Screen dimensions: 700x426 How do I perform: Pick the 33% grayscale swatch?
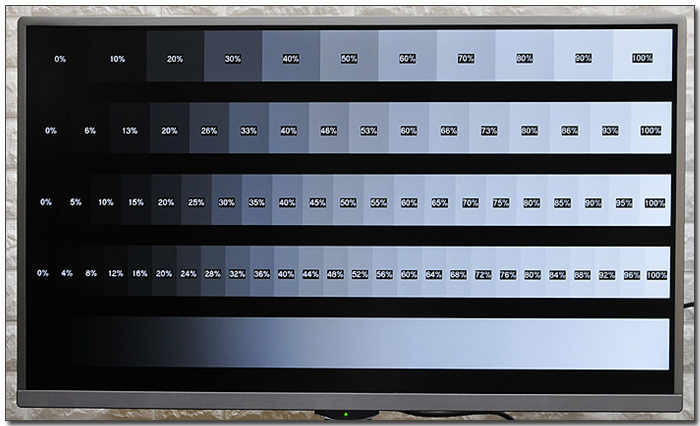coord(249,130)
